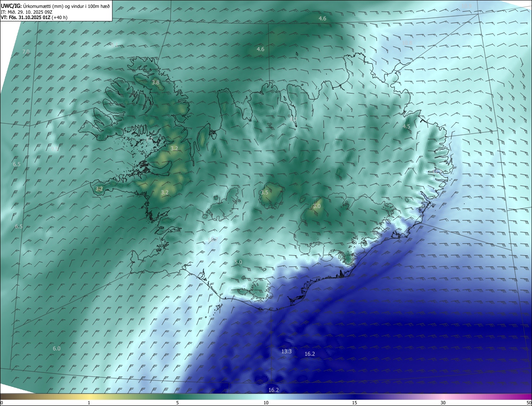Image resolution: width=532 pixels, height=406 pixels.
Task: Click the '5.0' value label in South Iceland
Action: pos(238,262)
